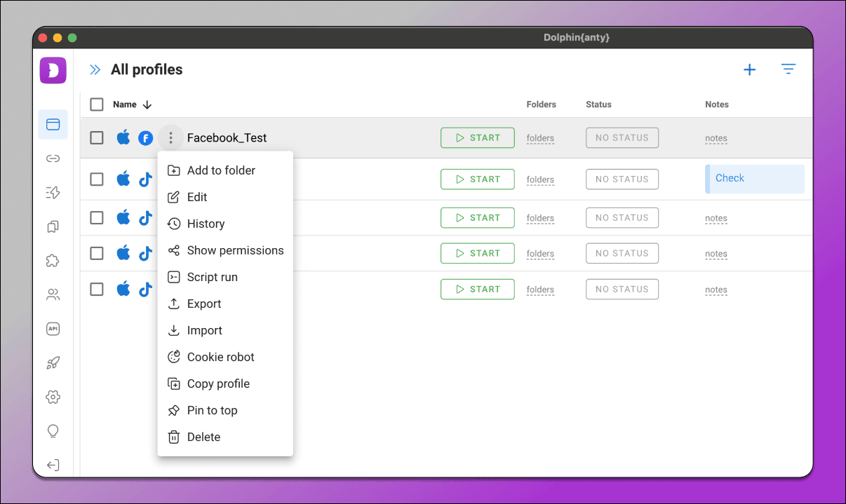
Task: Click the All profiles heading
Action: click(147, 69)
